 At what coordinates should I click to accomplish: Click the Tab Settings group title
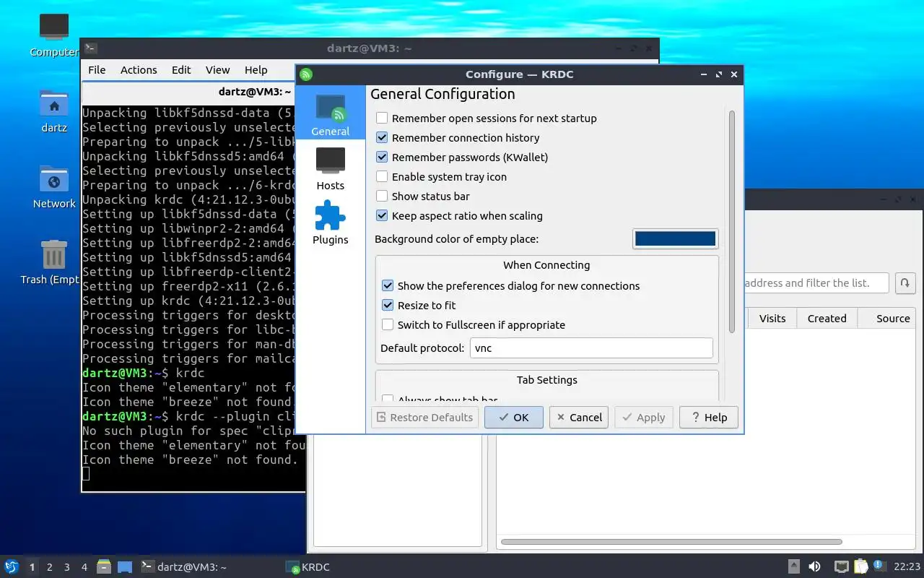coord(546,380)
